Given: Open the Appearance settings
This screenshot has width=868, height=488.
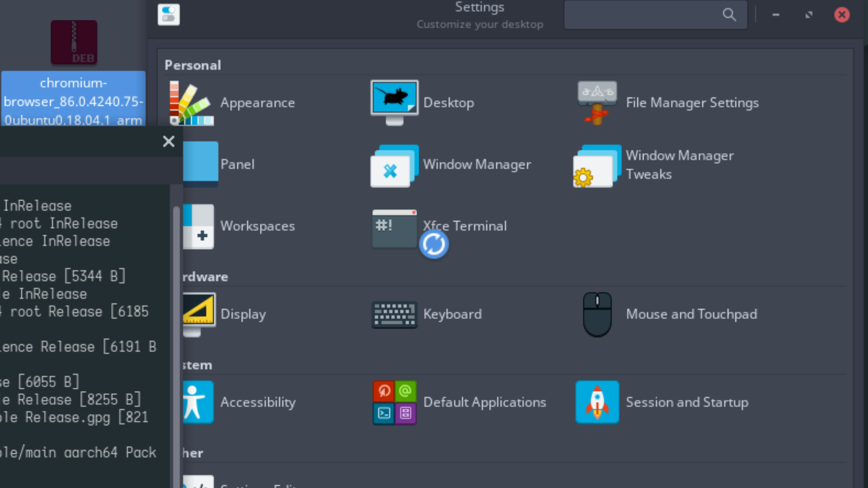Looking at the screenshot, I should click(x=258, y=103).
